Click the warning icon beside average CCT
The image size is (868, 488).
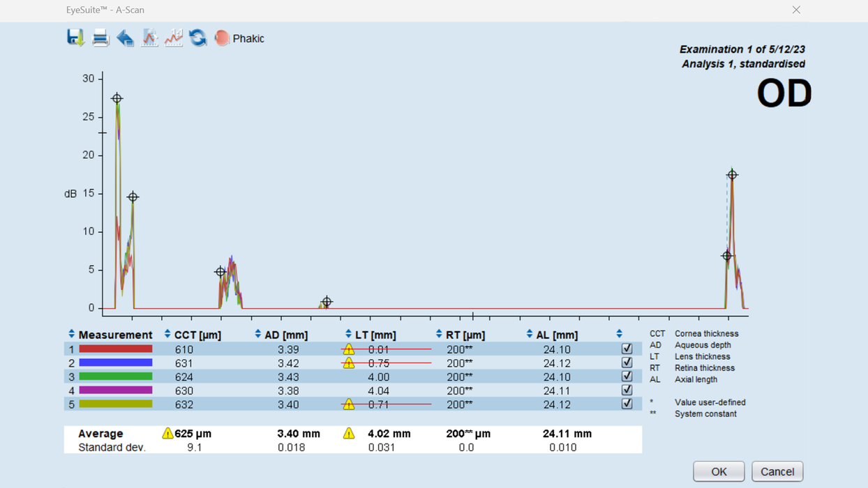tap(167, 434)
